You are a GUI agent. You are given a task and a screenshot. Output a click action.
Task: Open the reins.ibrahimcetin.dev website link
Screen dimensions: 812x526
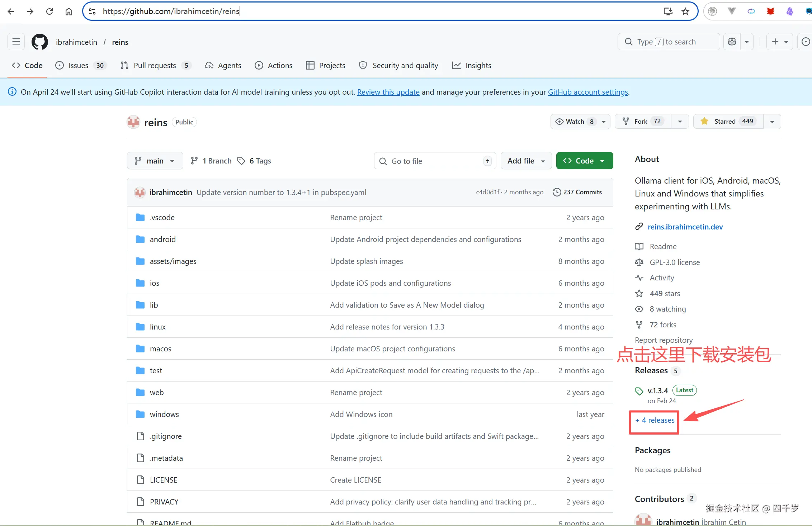coord(685,227)
